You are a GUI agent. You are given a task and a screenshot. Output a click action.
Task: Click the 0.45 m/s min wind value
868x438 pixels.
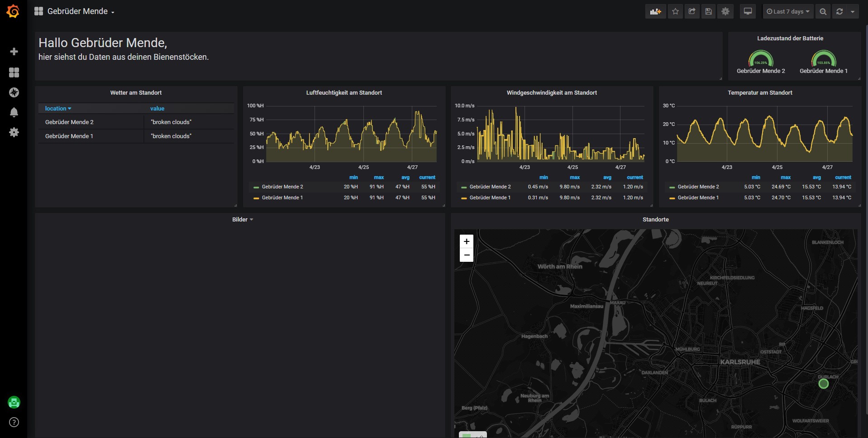(x=538, y=187)
